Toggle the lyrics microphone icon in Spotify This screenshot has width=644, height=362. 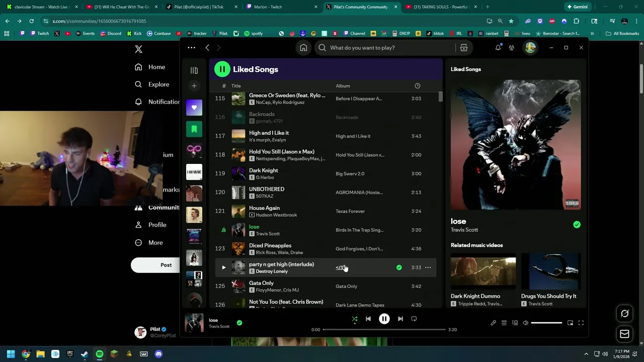coord(494,323)
